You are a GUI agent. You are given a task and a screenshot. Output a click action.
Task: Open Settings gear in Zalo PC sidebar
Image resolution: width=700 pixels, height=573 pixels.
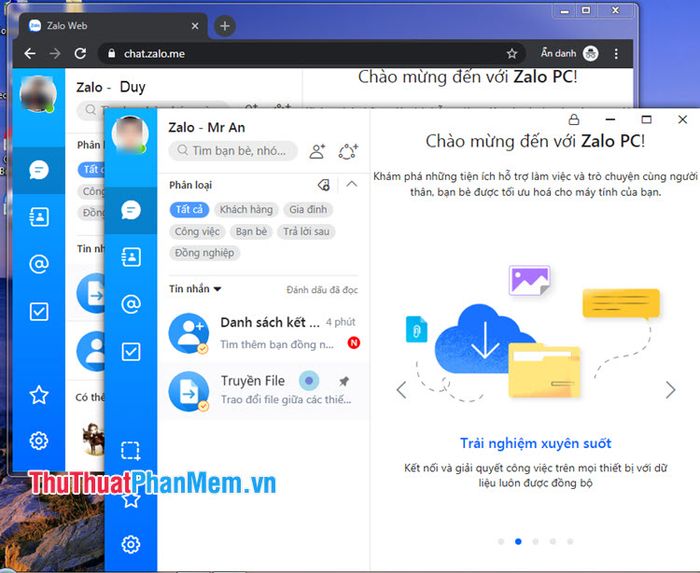[131, 544]
